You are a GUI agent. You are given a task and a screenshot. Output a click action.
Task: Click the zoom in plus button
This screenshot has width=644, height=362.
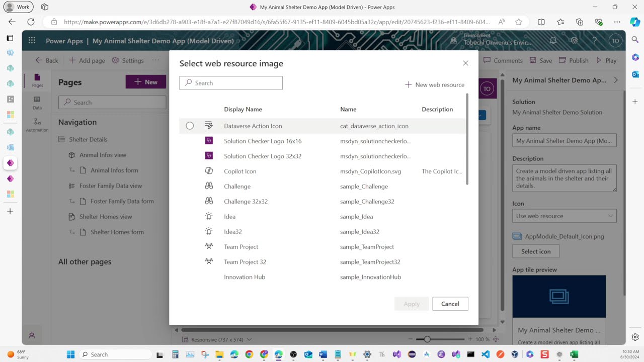470,339
